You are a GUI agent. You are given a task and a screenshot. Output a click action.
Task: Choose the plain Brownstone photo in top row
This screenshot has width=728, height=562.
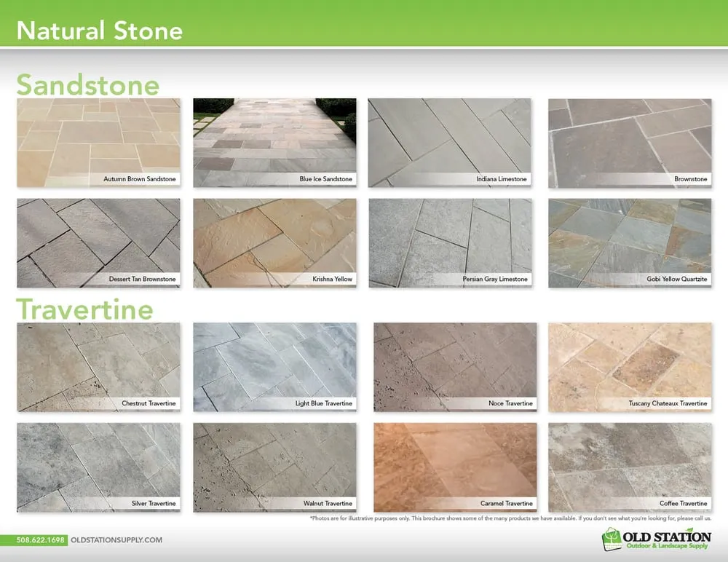629,142
